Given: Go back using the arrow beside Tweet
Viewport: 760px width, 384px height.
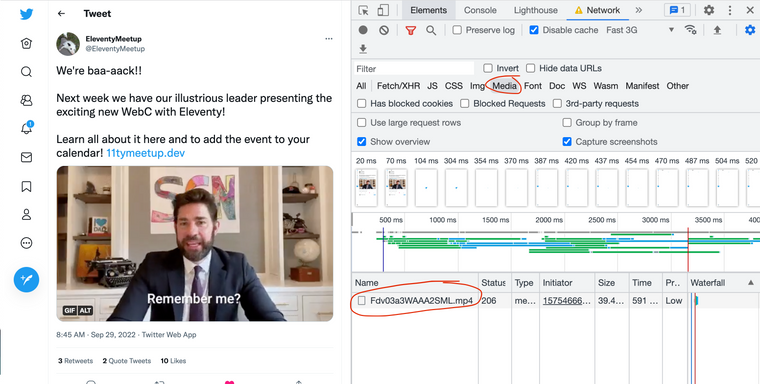Looking at the screenshot, I should click(x=61, y=14).
